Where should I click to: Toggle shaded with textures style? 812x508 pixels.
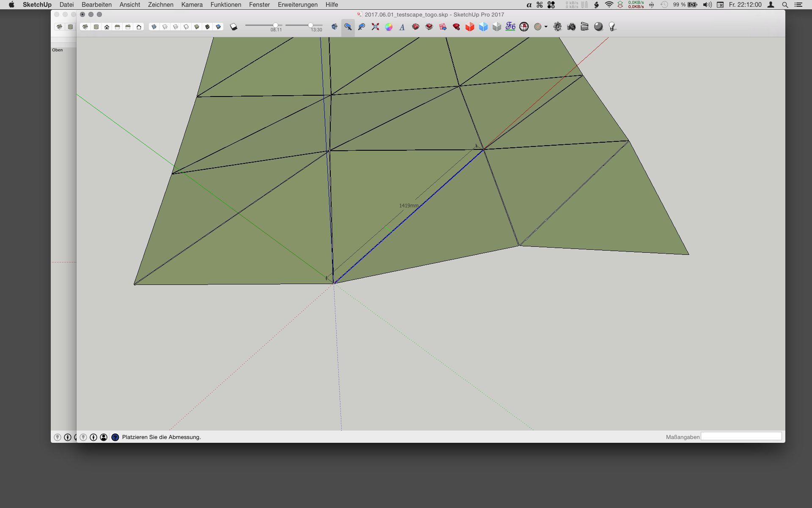208,27
